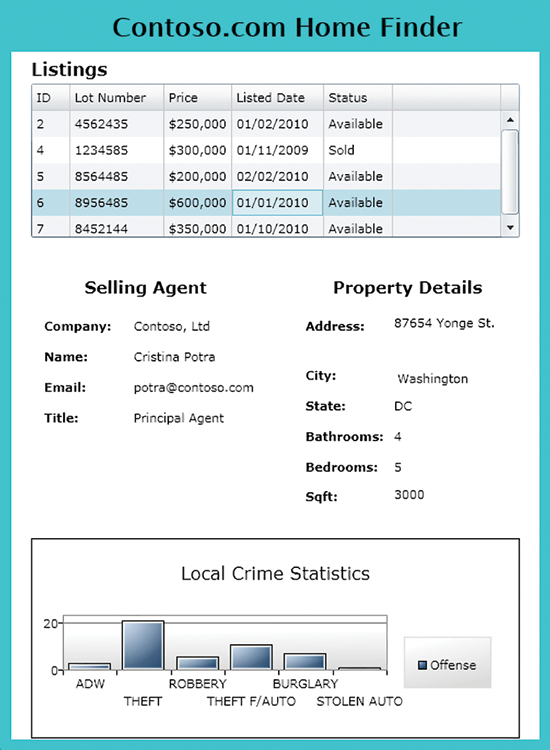Click listed date 01/11/2009 cell
The width and height of the screenshot is (550, 750).
point(277,150)
